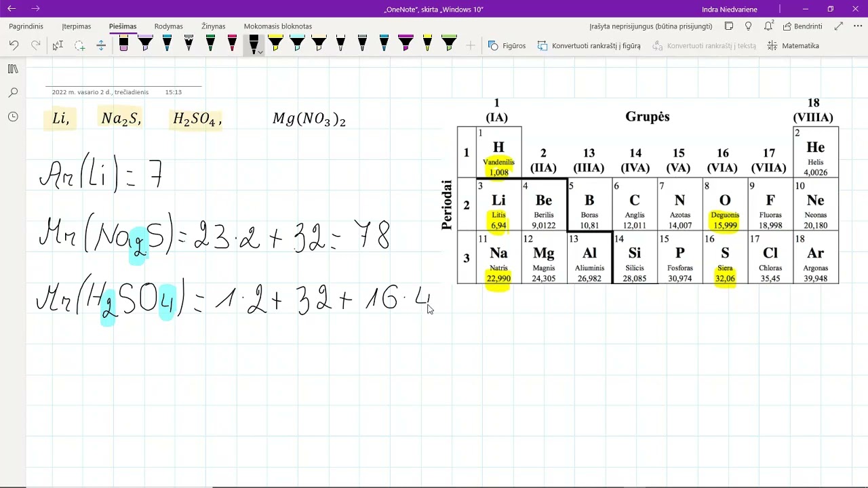Open recent notes clock icon

pyautogui.click(x=13, y=117)
